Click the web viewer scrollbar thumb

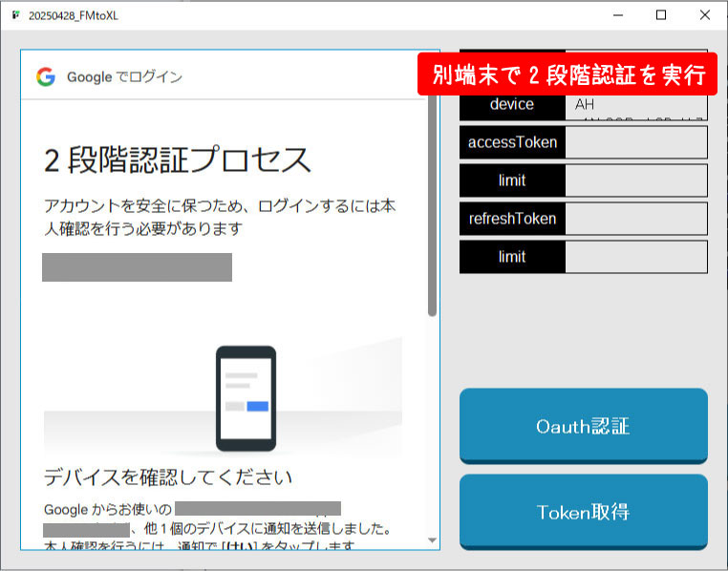pyautogui.click(x=432, y=205)
